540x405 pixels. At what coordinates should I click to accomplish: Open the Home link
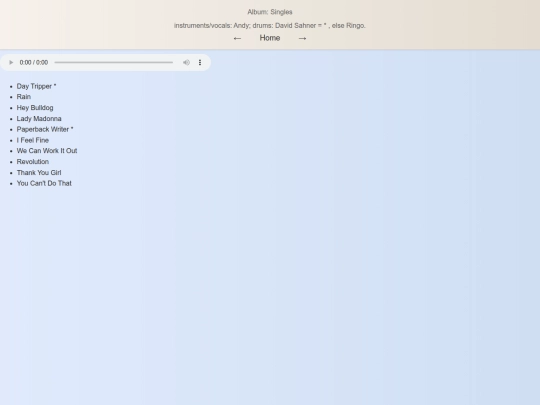[270, 38]
